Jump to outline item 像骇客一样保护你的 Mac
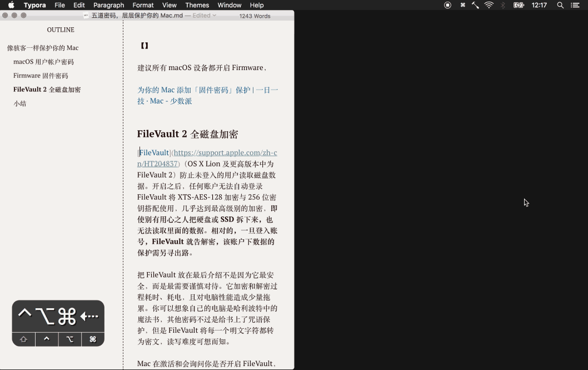Viewport: 588px width, 370px height. click(x=43, y=48)
